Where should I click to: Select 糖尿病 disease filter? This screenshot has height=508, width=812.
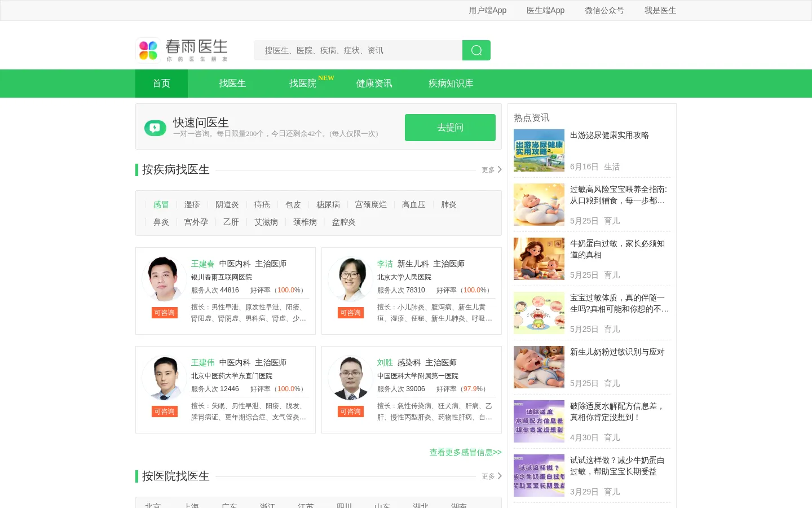[x=328, y=204]
